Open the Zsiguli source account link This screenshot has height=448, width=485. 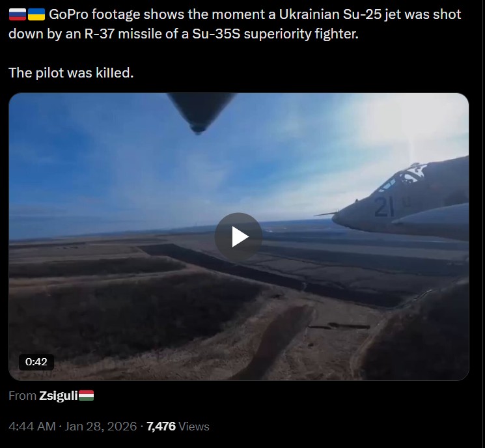[59, 396]
